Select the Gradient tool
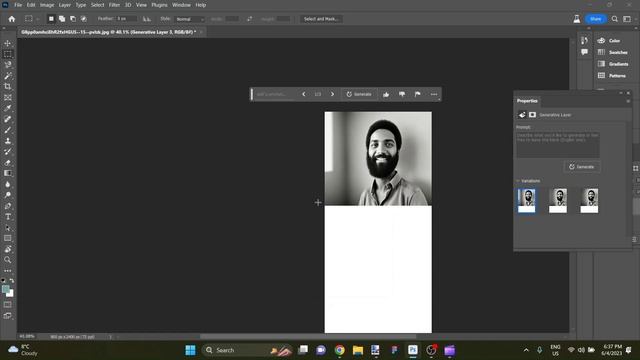The height and width of the screenshot is (360, 640). point(8,173)
